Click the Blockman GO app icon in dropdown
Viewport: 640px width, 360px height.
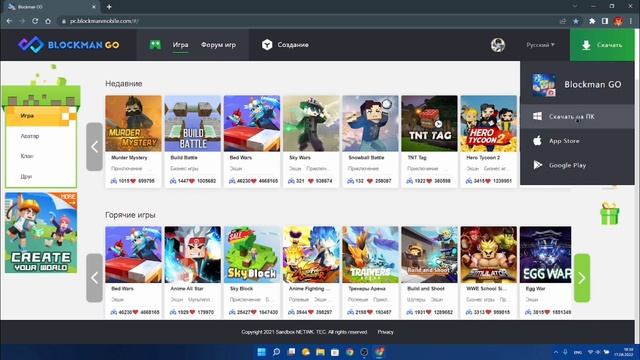pos(544,84)
